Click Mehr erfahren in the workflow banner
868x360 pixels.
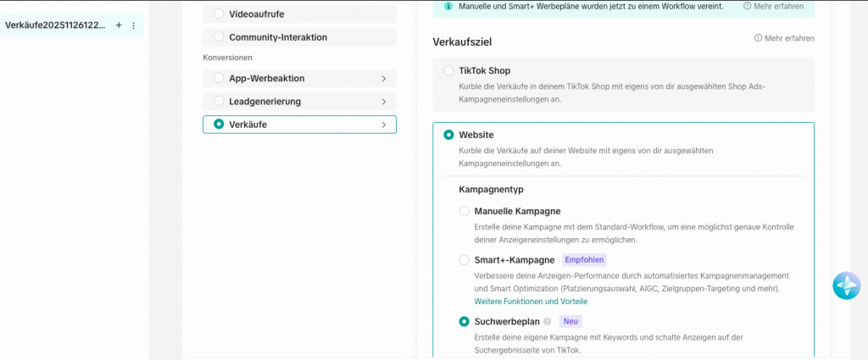click(x=776, y=6)
